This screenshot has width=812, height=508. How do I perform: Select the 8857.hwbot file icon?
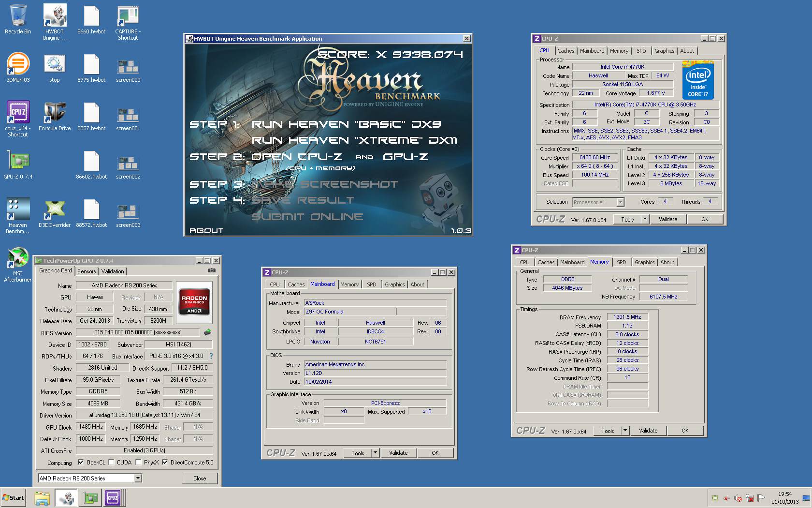(91, 116)
